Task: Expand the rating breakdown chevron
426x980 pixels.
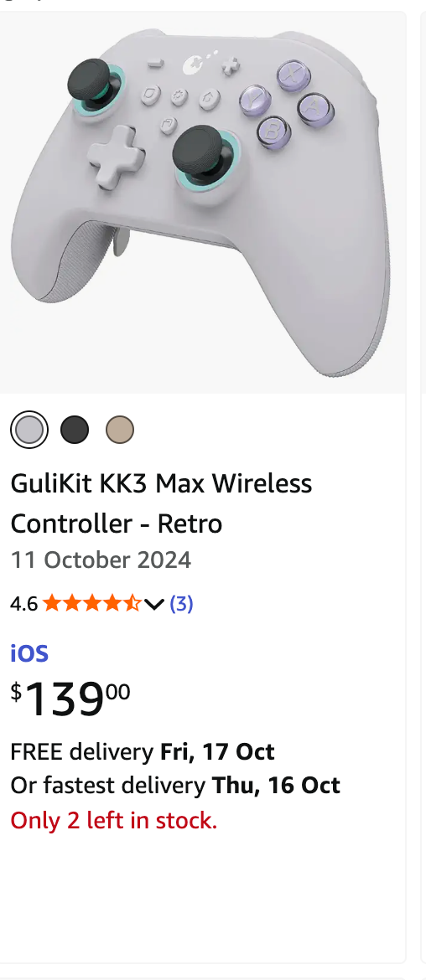Action: click(154, 604)
